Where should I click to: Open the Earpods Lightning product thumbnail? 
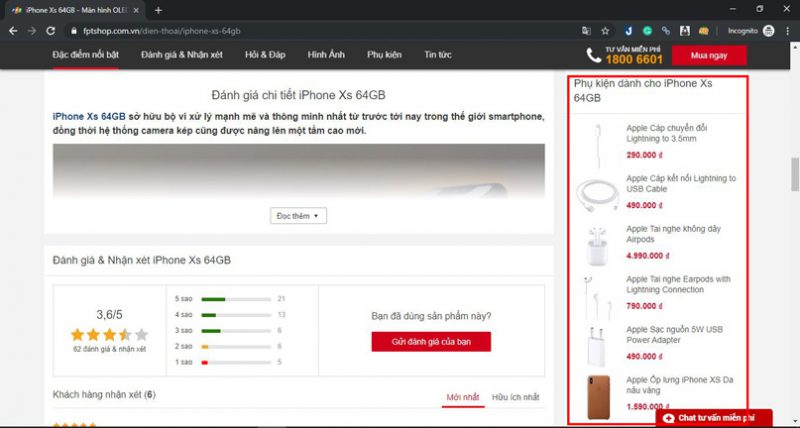(597, 296)
